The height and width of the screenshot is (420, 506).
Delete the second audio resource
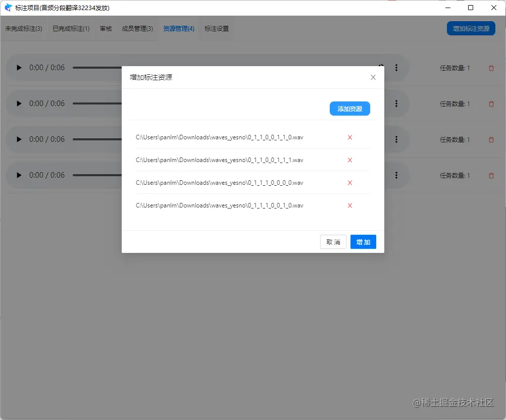pyautogui.click(x=491, y=104)
